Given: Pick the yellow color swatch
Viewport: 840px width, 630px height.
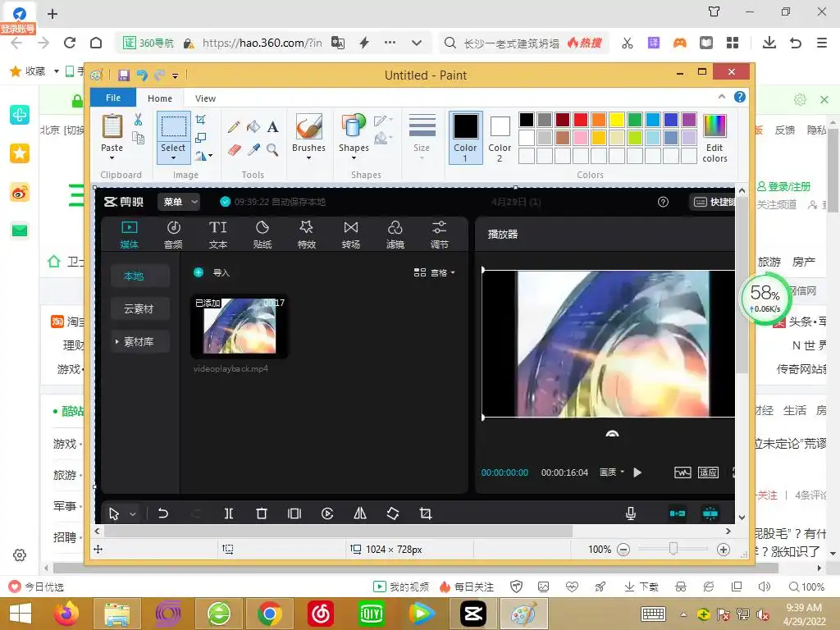Looking at the screenshot, I should [617, 120].
